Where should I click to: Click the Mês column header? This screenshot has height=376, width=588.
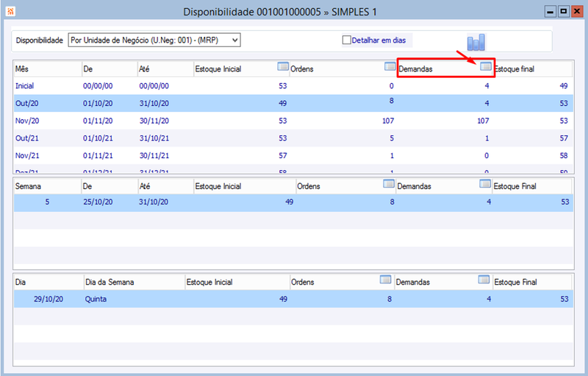pyautogui.click(x=48, y=69)
